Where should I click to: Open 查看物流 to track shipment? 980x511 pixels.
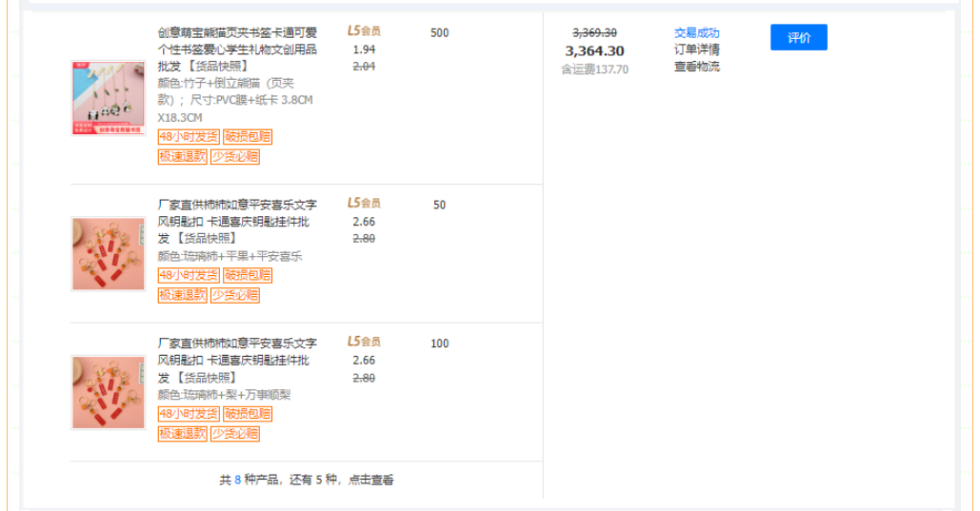696,67
